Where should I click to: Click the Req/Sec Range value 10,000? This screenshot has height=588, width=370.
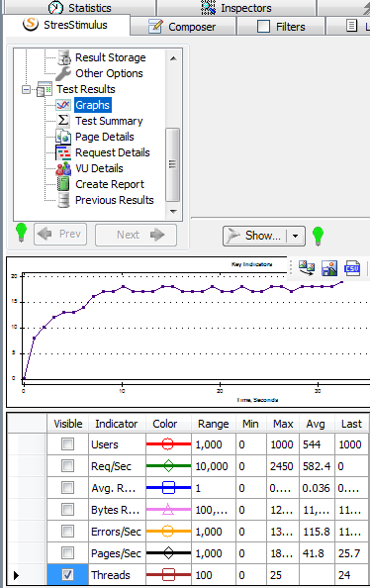click(x=212, y=466)
